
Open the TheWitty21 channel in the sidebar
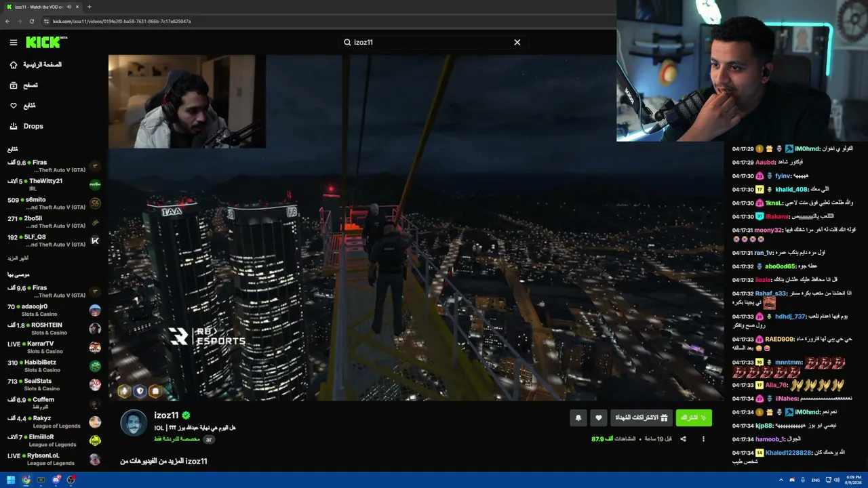pyautogui.click(x=54, y=184)
